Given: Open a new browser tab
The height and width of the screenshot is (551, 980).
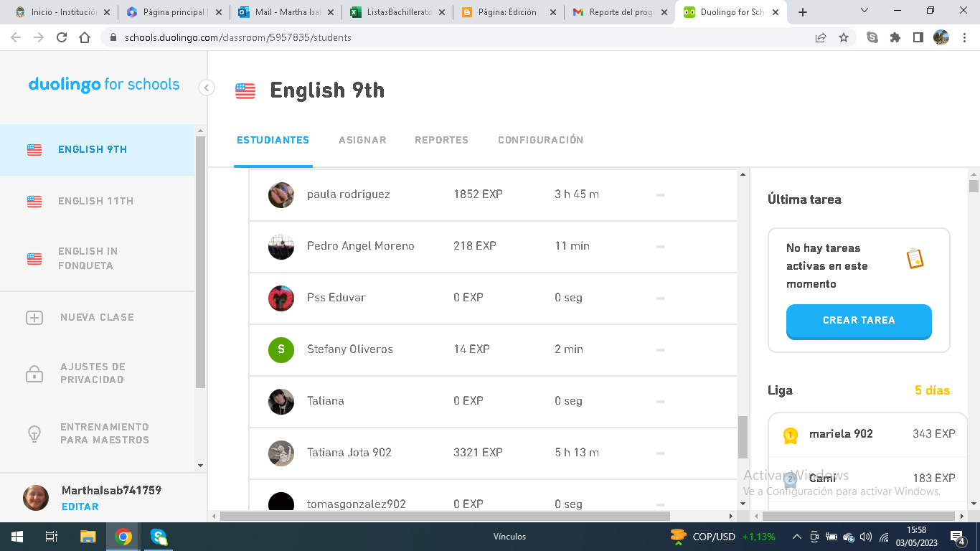Looking at the screenshot, I should coord(803,12).
